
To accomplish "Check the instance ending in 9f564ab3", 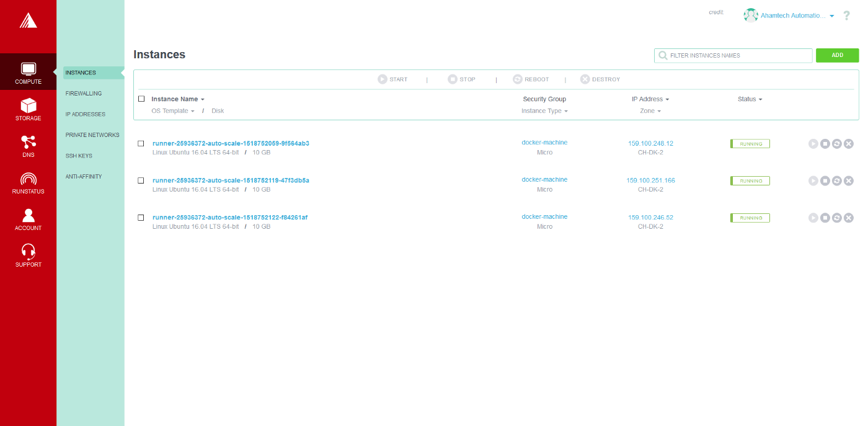I will pos(141,144).
